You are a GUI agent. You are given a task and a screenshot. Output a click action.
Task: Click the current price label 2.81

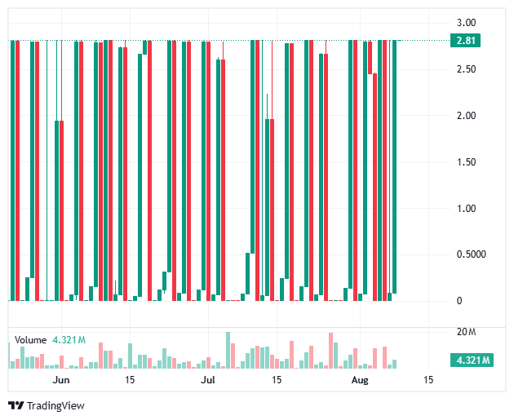[x=465, y=40]
